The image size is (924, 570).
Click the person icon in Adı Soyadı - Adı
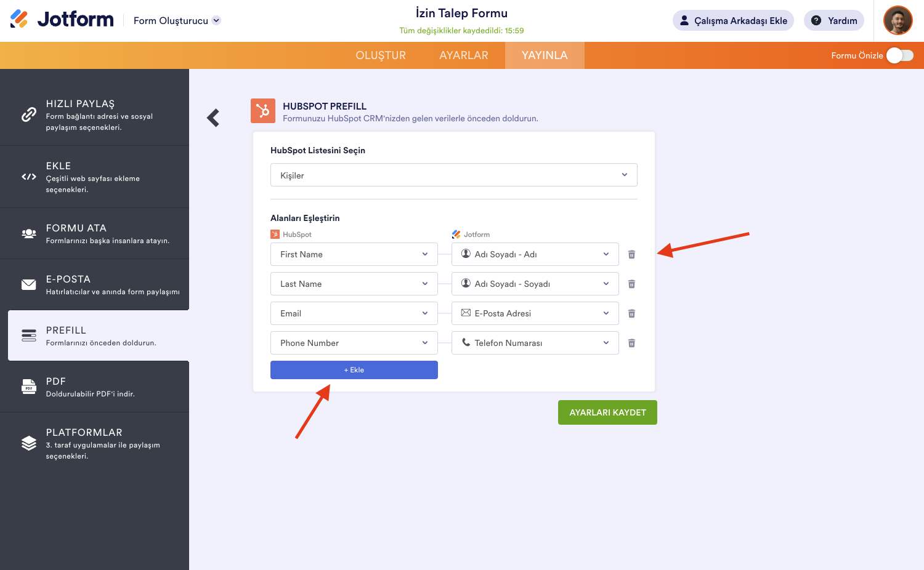(x=466, y=254)
